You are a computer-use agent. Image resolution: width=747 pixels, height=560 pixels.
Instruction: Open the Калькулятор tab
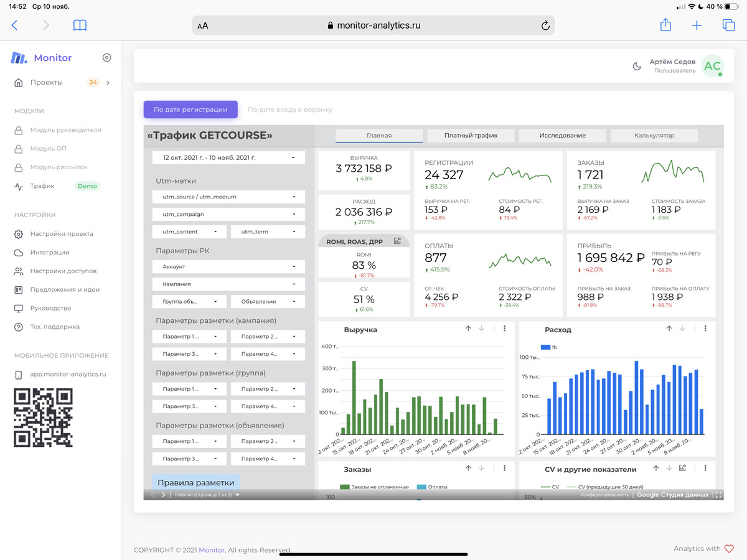click(654, 136)
